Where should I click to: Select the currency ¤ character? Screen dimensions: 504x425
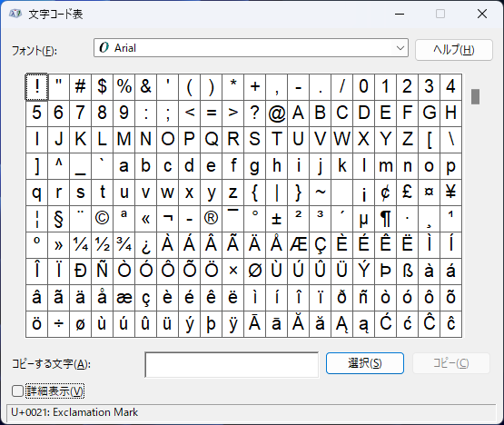[x=430, y=193]
